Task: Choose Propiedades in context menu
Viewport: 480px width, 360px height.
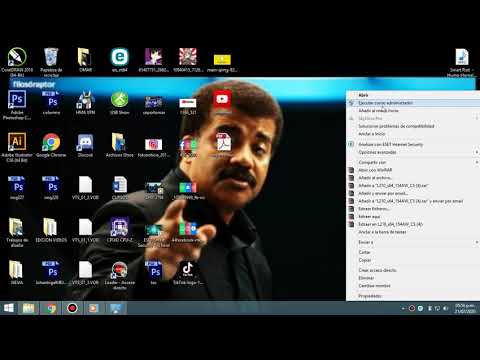Action: click(413, 296)
